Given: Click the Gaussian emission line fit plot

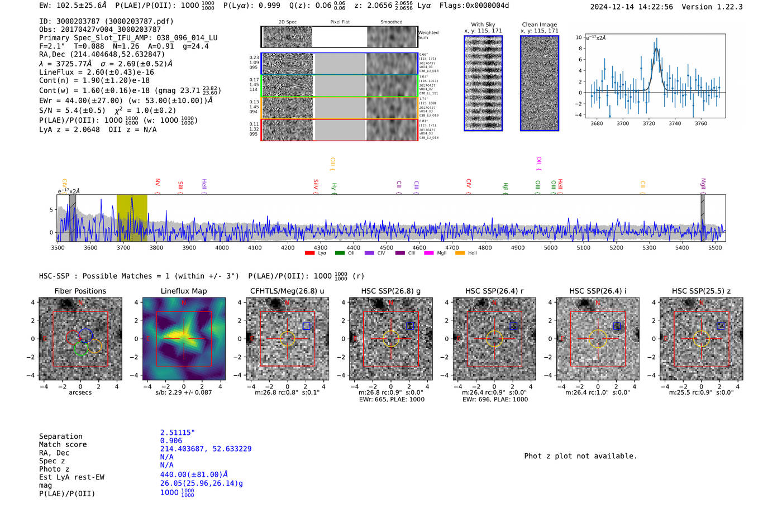Looking at the screenshot, I should tap(655, 76).
